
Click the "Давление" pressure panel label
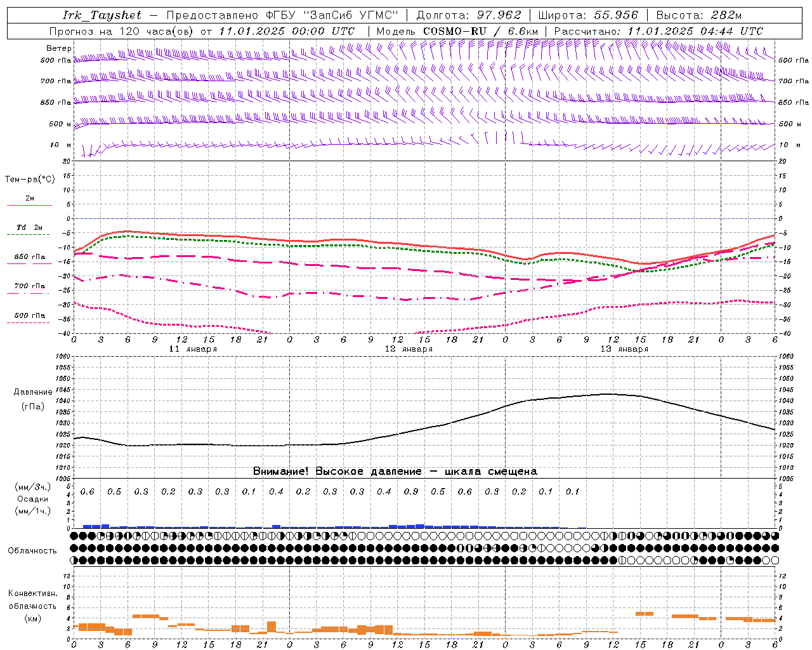coord(33,392)
